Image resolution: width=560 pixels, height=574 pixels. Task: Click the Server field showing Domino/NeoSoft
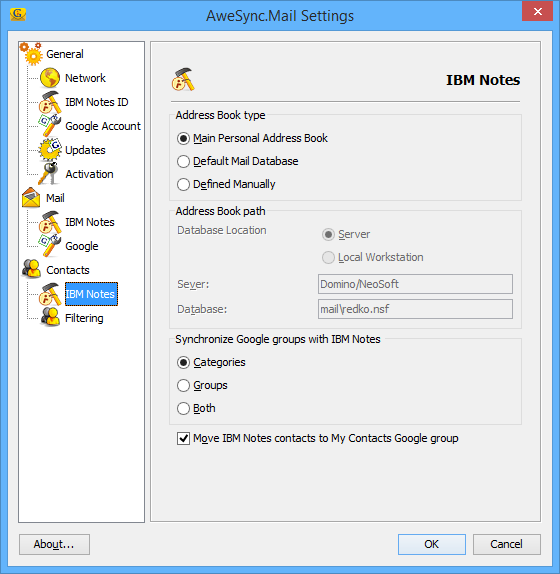point(415,284)
